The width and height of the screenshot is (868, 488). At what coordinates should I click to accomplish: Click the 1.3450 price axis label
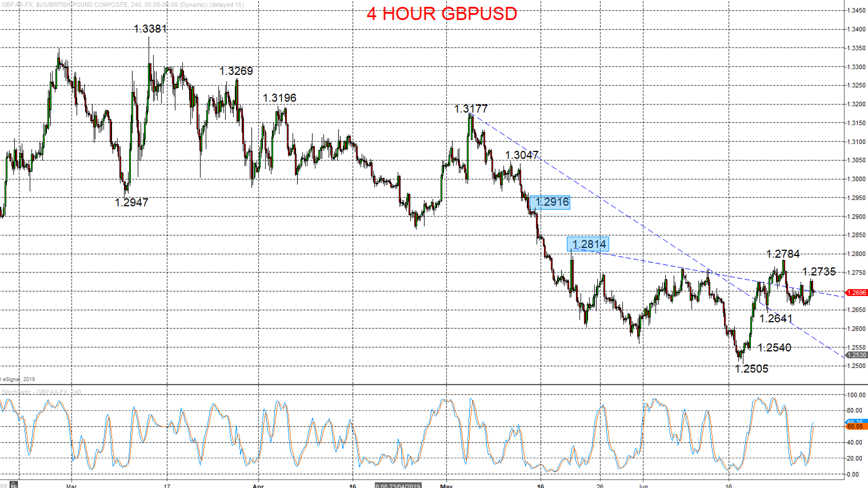pos(856,11)
